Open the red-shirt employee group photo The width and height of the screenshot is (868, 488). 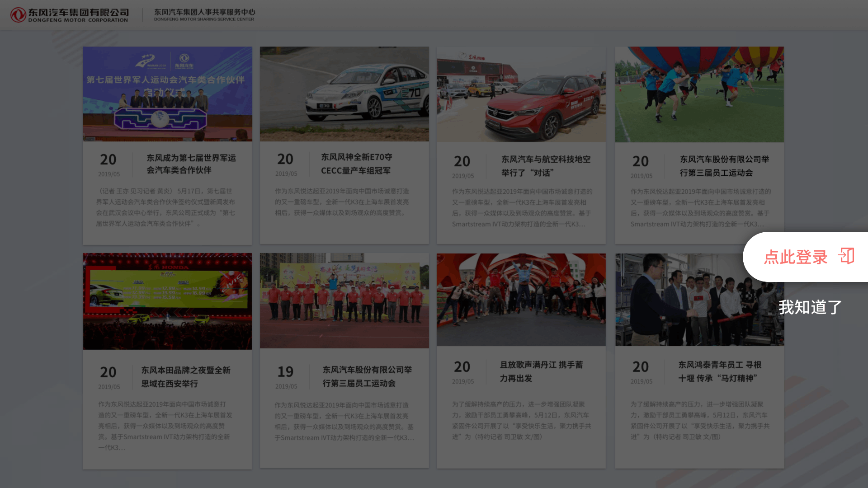(344, 301)
